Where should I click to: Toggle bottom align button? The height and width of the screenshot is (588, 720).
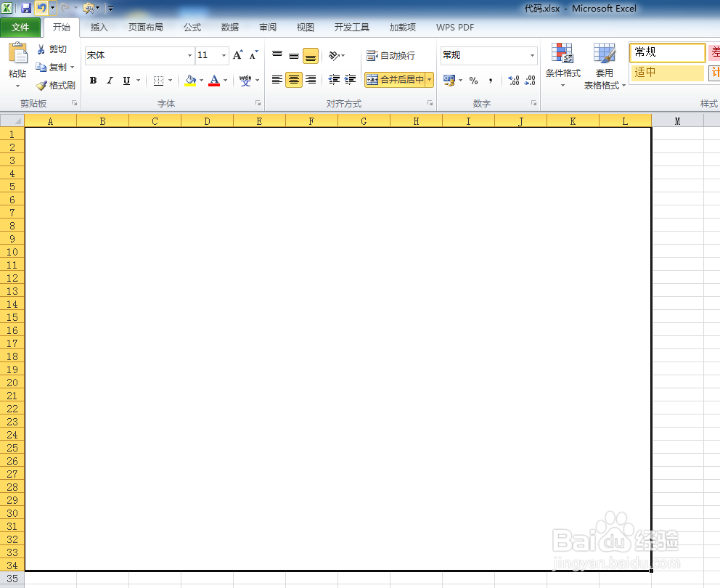pos(311,56)
